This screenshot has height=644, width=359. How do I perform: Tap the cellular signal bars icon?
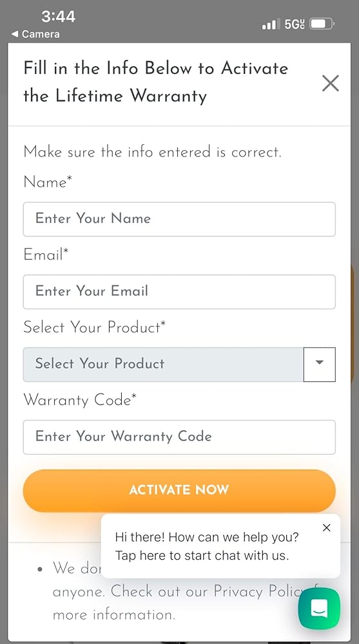[271, 24]
